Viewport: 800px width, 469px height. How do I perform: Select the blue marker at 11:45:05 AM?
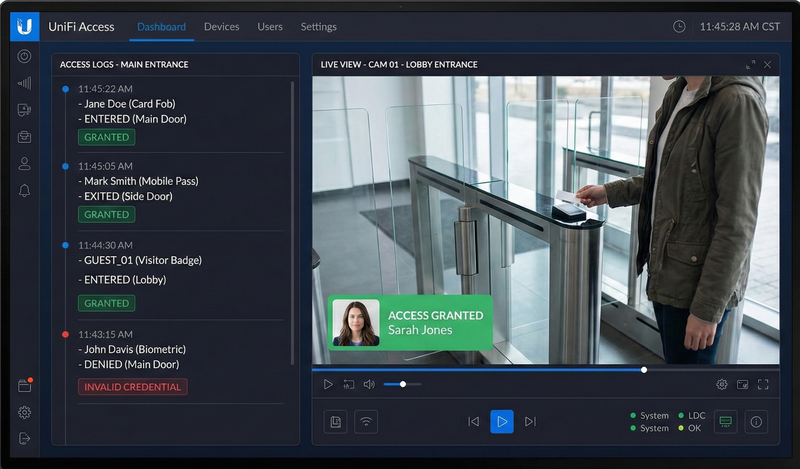(x=65, y=166)
